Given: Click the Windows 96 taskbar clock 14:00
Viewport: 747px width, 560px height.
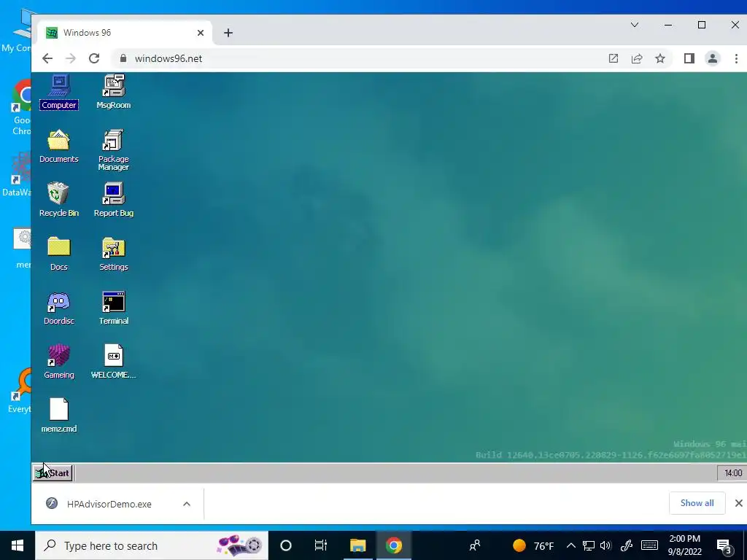Looking at the screenshot, I should 732,472.
